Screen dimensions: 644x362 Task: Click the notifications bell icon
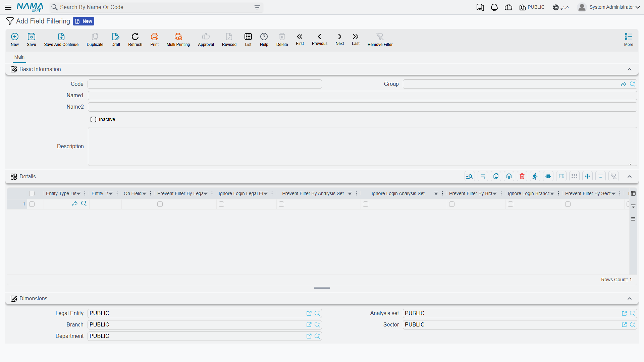[494, 7]
